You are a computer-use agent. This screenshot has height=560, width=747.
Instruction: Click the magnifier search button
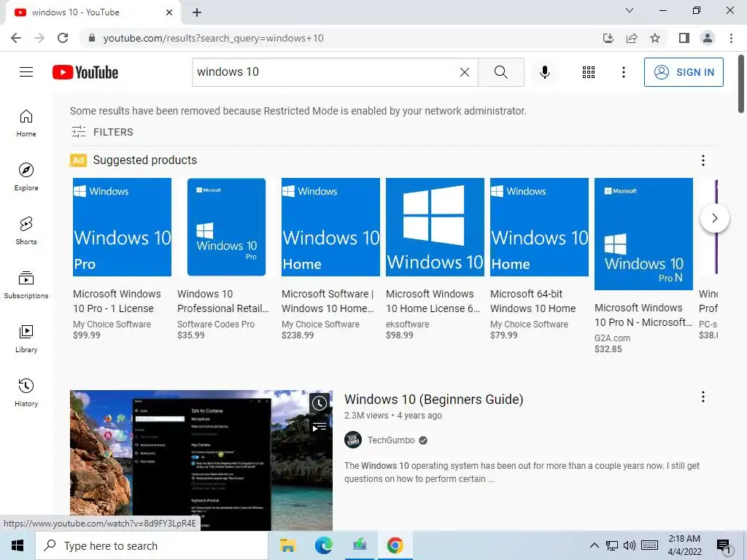[x=500, y=72]
